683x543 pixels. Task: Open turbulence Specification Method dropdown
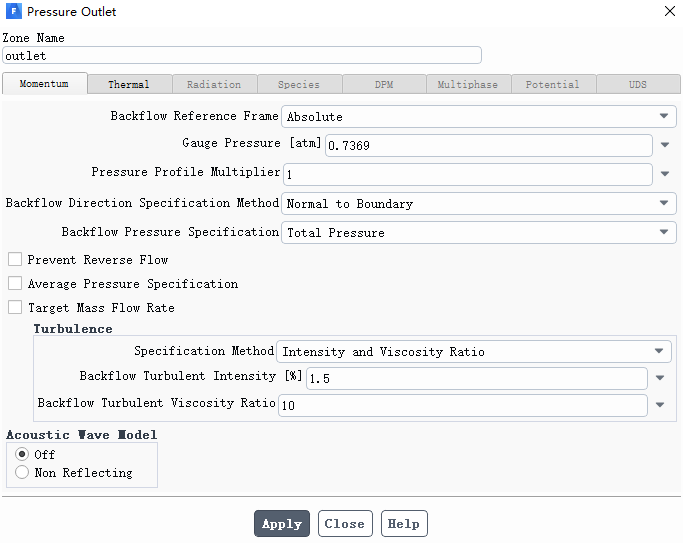coord(473,352)
